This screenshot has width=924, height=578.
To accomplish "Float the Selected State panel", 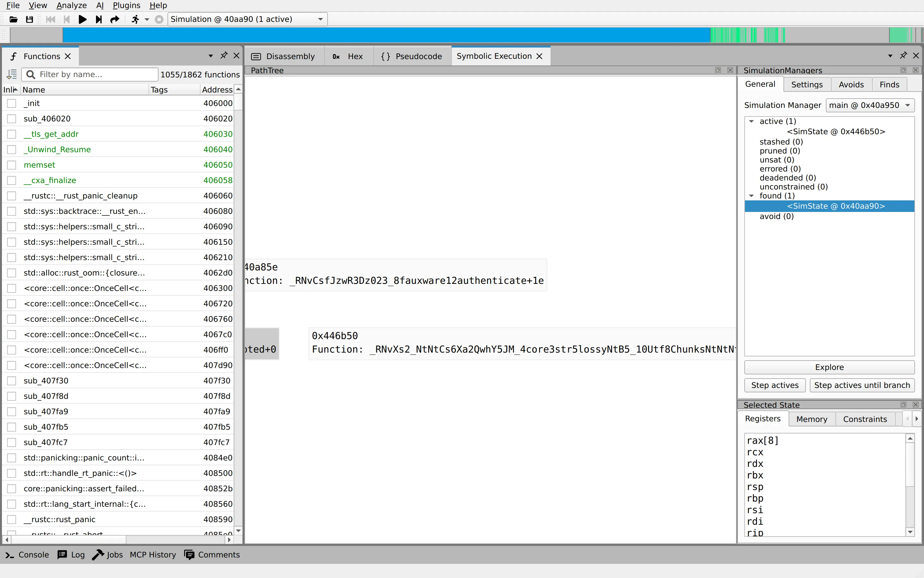I will pos(903,405).
